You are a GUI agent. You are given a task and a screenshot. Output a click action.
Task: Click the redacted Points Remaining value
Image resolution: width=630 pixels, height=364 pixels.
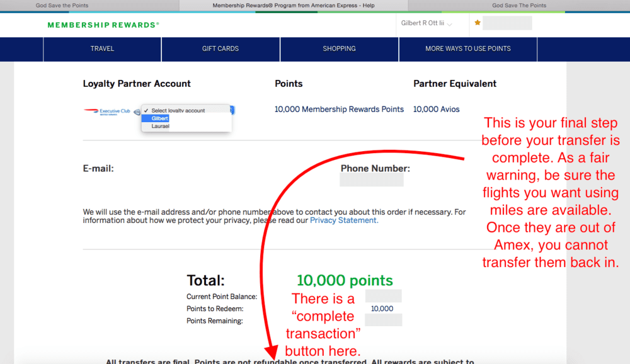(383, 321)
